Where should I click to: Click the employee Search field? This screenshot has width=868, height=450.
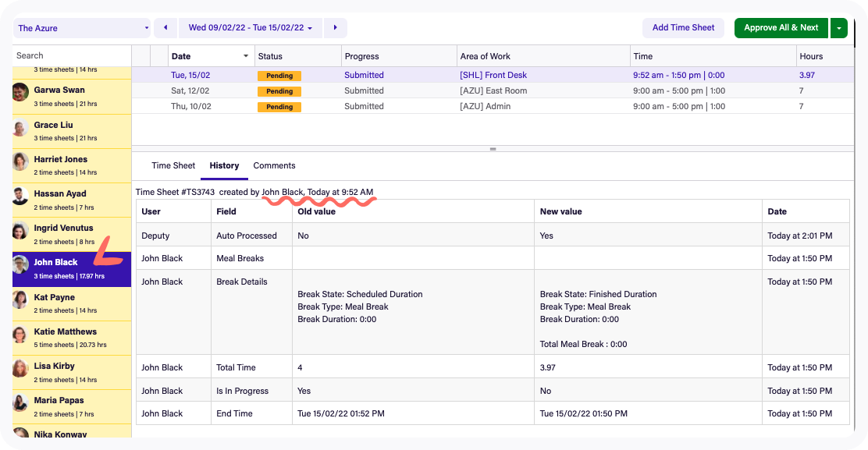[x=72, y=56]
